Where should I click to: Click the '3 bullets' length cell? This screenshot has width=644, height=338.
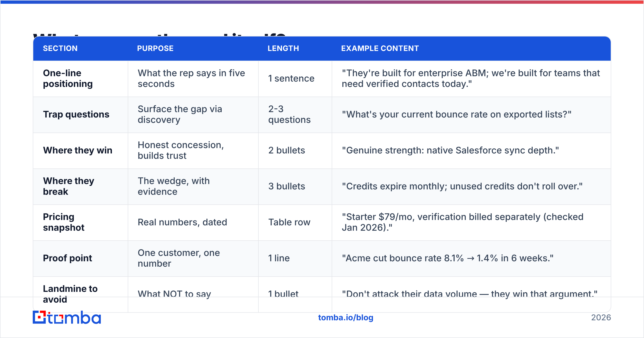(x=295, y=187)
